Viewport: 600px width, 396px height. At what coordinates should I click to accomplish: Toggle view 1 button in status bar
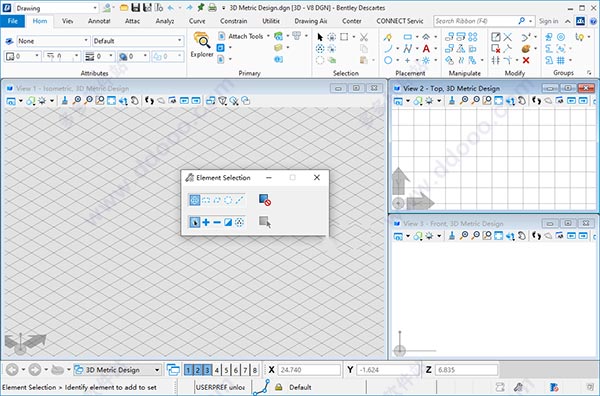click(x=188, y=370)
